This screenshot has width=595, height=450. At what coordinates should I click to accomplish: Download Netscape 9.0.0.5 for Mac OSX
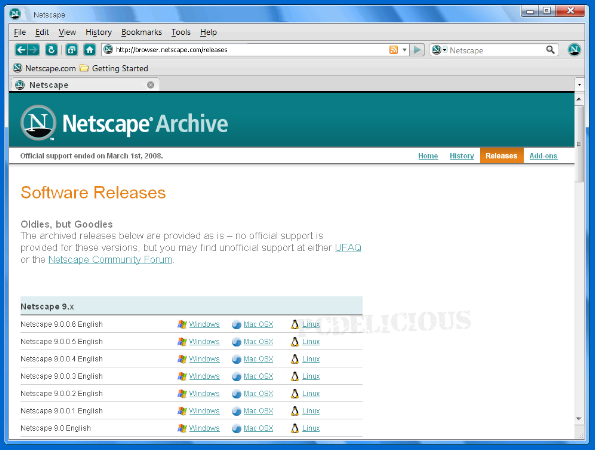pyautogui.click(x=258, y=342)
